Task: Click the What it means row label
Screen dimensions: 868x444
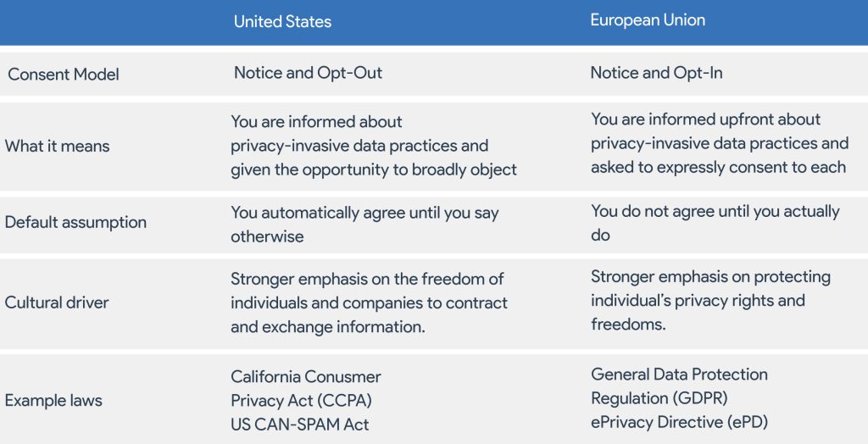Action: coord(57,146)
